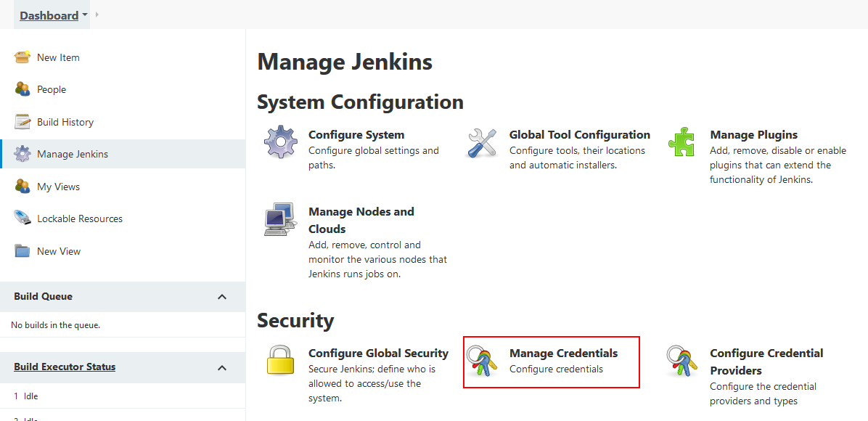Click the Security section heading
This screenshot has width=868, height=421.
click(x=295, y=320)
